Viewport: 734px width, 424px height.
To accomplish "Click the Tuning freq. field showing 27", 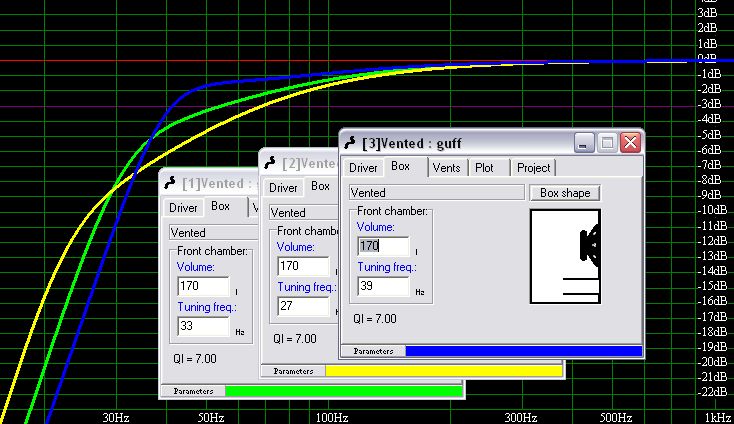I will coord(303,306).
